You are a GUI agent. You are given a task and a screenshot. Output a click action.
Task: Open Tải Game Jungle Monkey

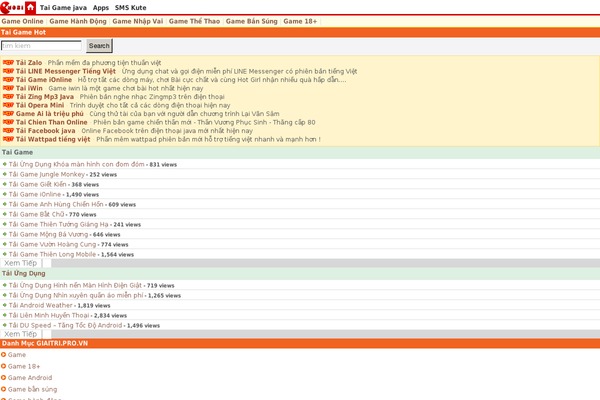point(47,174)
